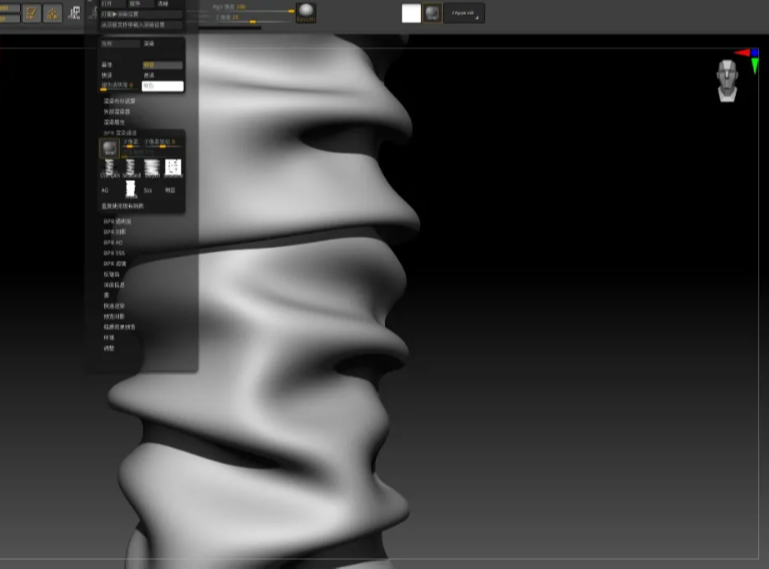Screen dimensions: 769x569
Task: Select the Shadow render pass thumbnail
Action: click(x=173, y=167)
